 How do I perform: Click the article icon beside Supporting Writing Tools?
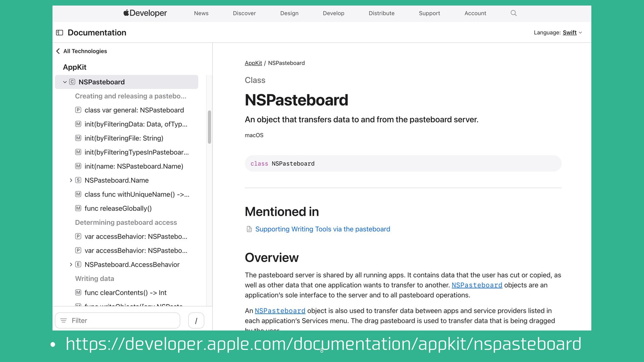[249, 229]
